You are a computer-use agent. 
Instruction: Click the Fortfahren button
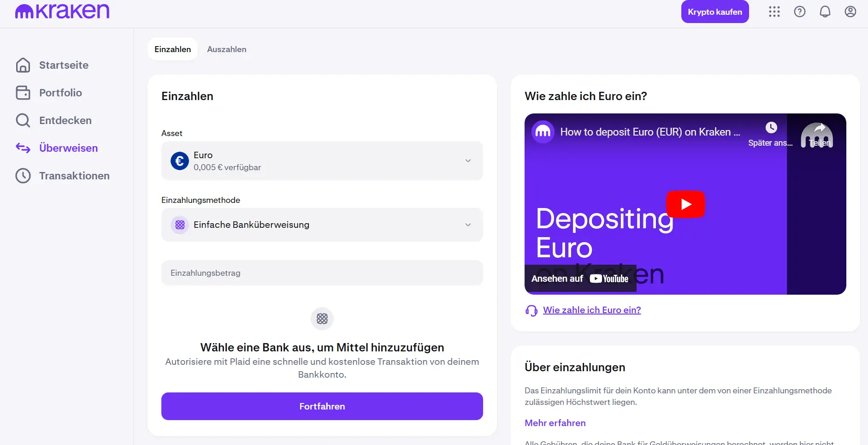(322, 406)
